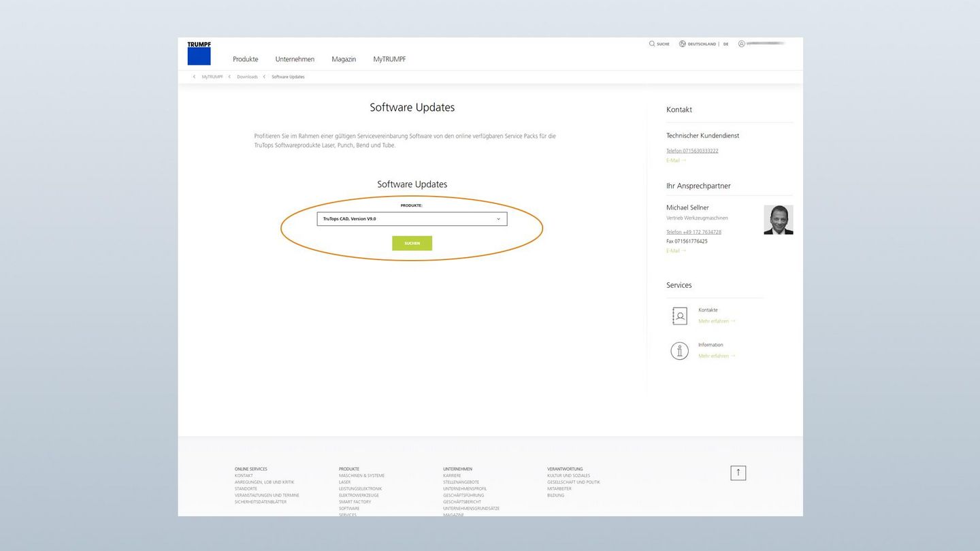Click the scroll-to-top arrow in the footer
This screenshot has width=980, height=551.
pyautogui.click(x=738, y=472)
